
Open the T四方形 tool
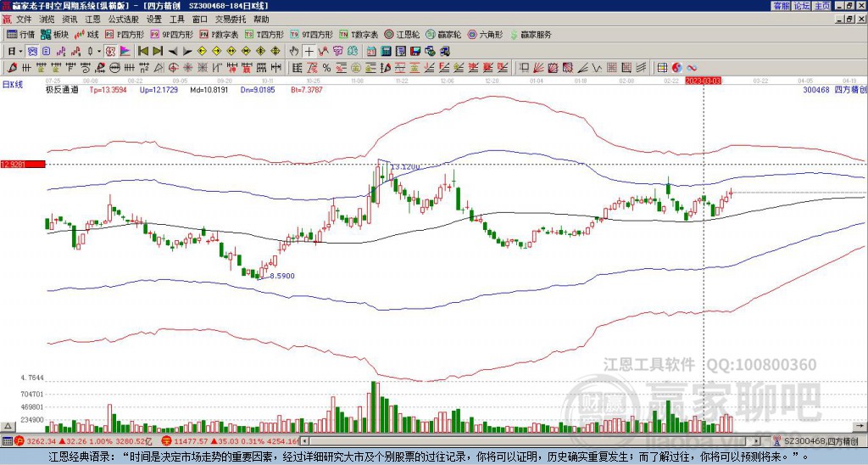[264, 34]
